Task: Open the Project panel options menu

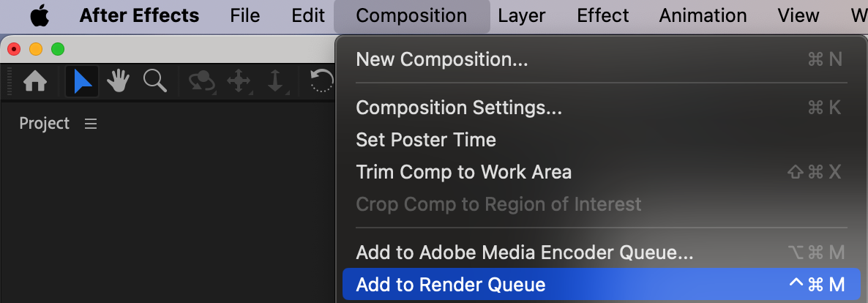Action: tap(91, 124)
